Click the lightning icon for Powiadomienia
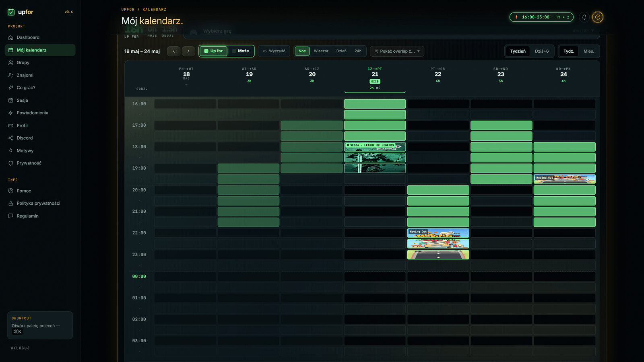 coord(11,113)
